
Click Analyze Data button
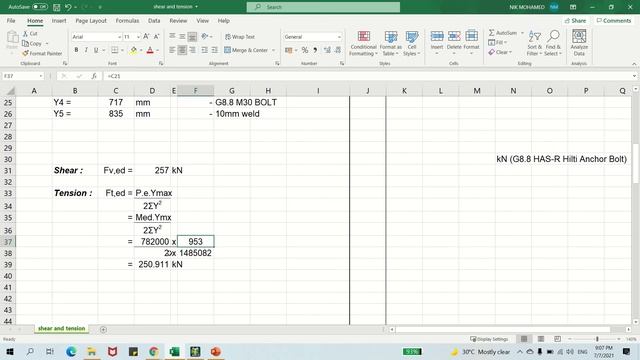tap(579, 43)
